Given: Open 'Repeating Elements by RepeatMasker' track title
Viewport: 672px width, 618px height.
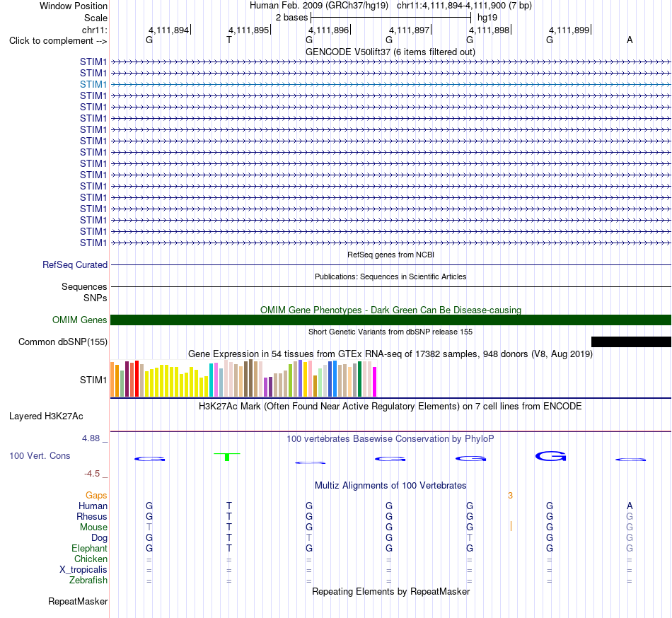Looking at the screenshot, I should point(390,592).
